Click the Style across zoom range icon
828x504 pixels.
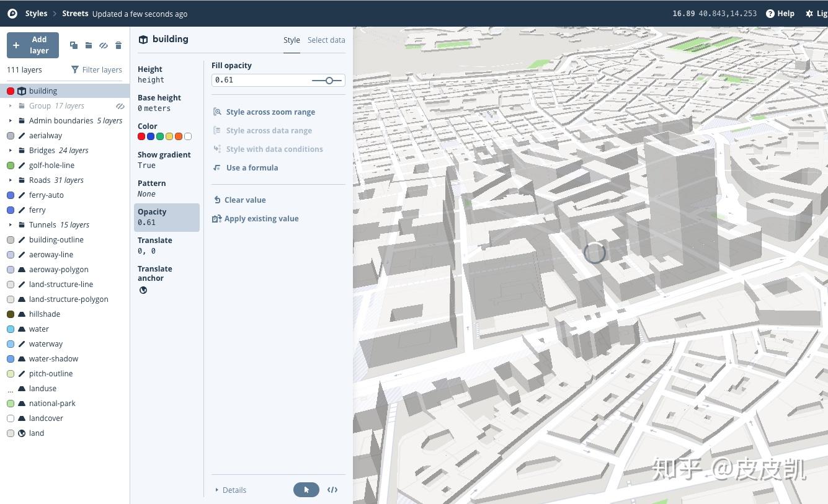click(217, 112)
